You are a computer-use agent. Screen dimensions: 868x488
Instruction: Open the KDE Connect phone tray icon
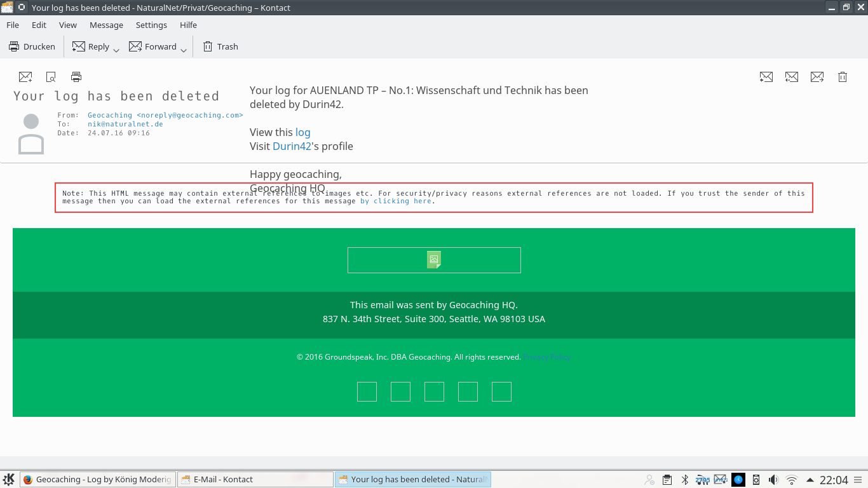click(756, 480)
